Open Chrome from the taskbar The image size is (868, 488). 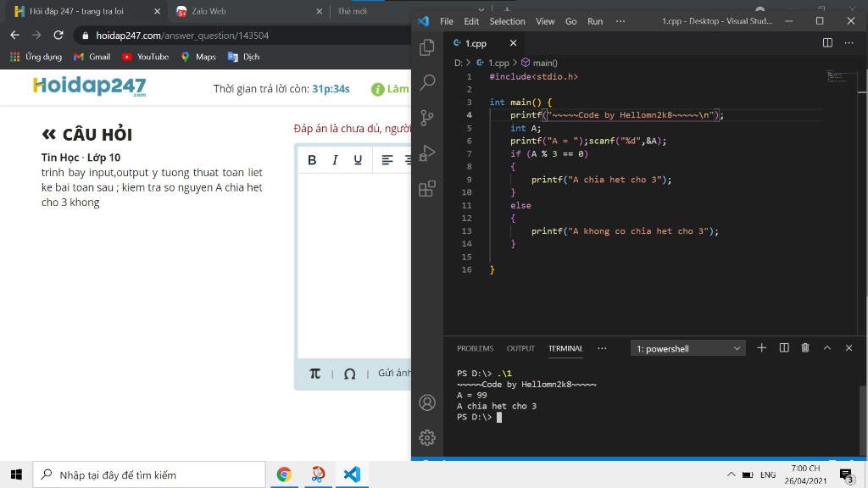[284, 474]
